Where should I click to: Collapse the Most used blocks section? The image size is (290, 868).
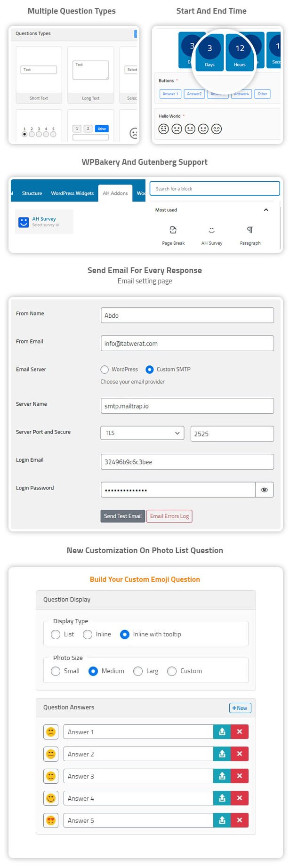(266, 210)
